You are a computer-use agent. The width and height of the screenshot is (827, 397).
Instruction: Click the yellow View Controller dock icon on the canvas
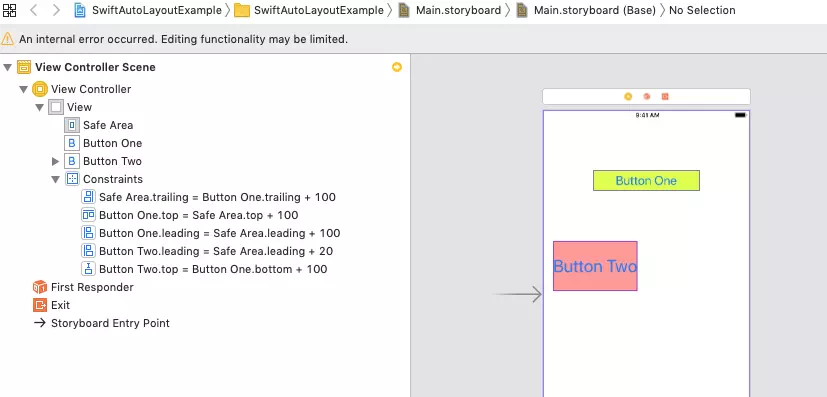click(628, 96)
